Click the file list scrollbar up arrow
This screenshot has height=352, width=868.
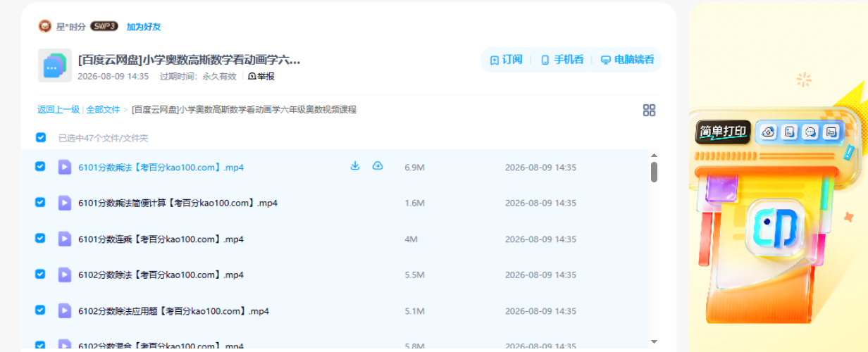pos(654,156)
